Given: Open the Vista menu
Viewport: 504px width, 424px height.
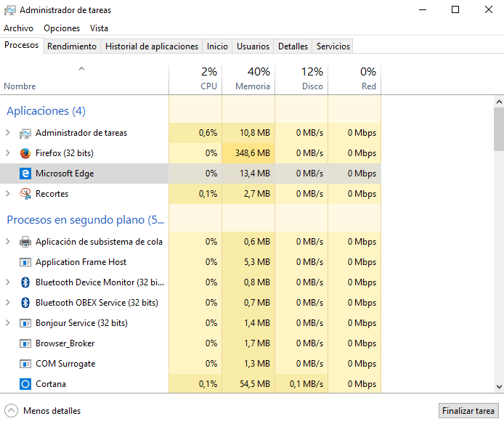Looking at the screenshot, I should (99, 28).
